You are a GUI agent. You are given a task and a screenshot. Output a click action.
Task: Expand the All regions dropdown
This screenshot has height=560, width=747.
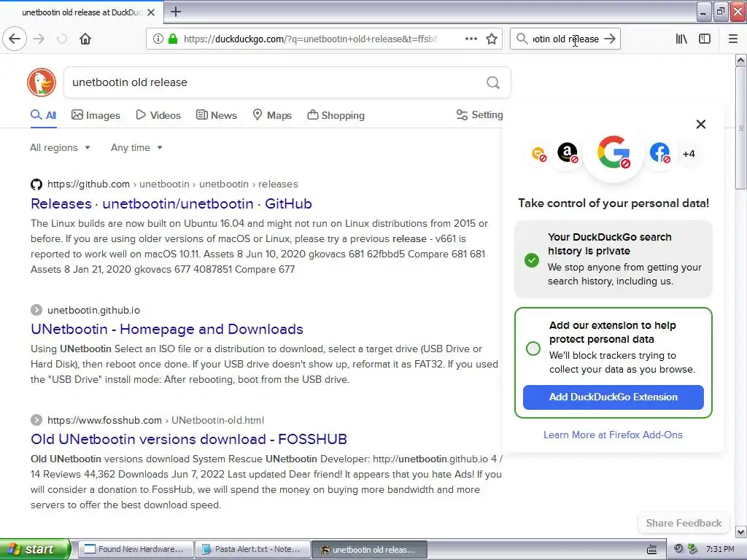60,147
